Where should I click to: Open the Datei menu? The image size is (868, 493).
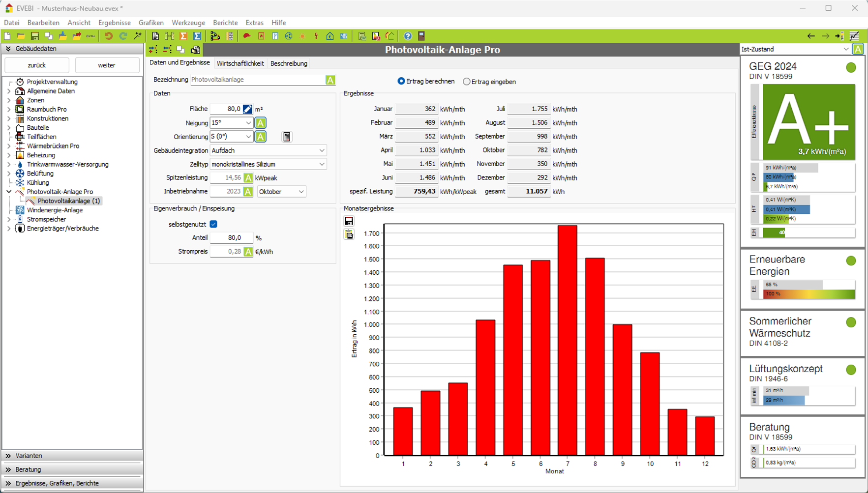tap(12, 23)
